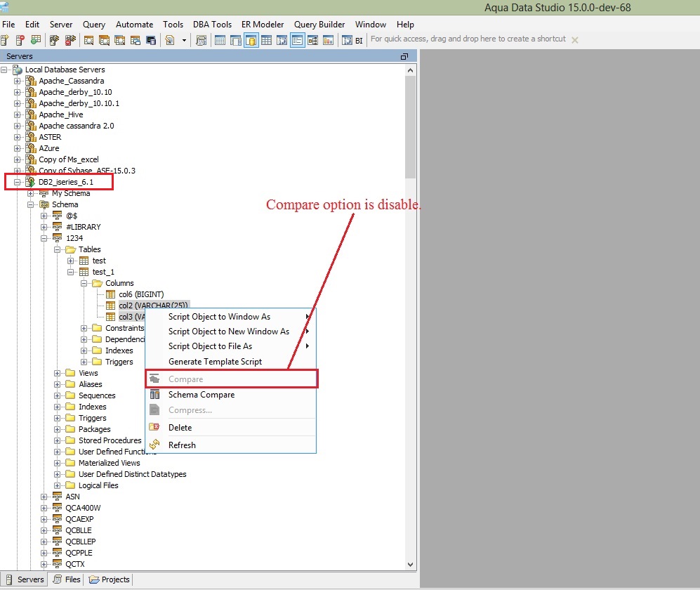Switch to the Servers tab

(x=25, y=579)
